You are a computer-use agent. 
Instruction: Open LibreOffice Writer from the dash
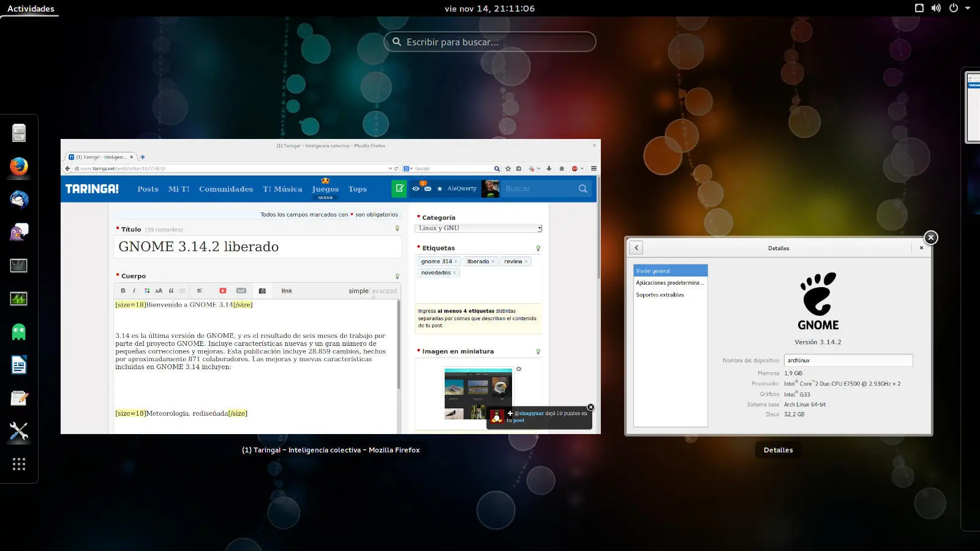pos(19,365)
